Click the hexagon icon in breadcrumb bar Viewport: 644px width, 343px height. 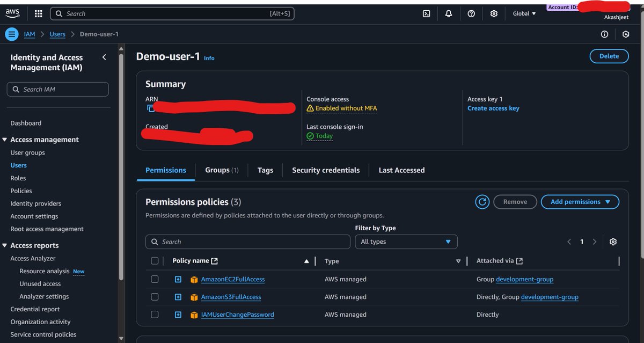[x=625, y=34]
